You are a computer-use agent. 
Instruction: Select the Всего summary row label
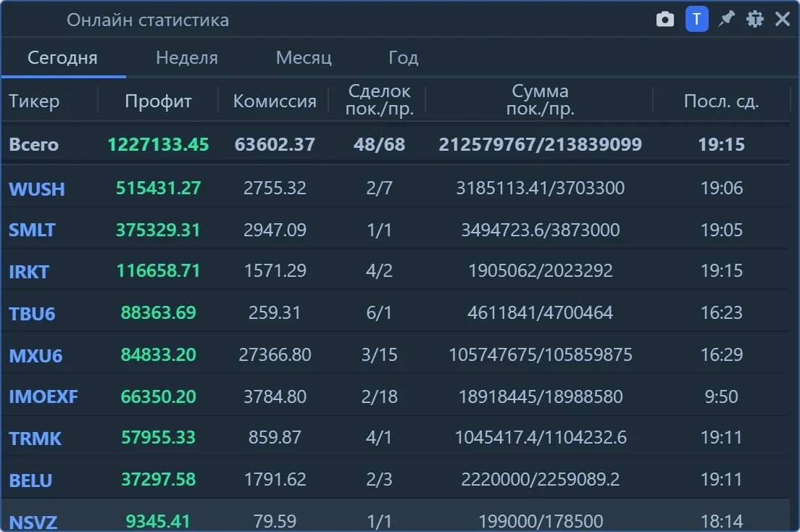(33, 145)
